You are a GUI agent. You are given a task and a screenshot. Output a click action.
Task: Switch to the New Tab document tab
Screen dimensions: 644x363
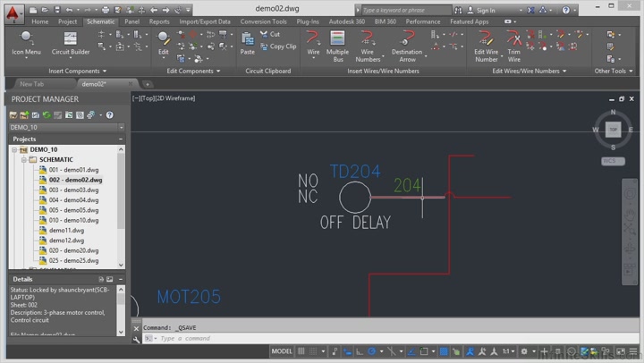pyautogui.click(x=32, y=84)
